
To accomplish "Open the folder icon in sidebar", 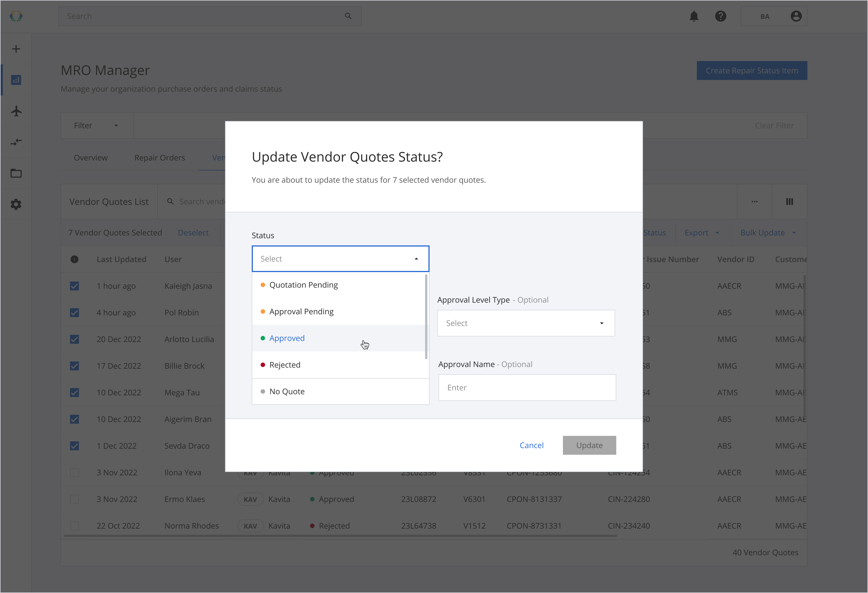I will click(16, 173).
